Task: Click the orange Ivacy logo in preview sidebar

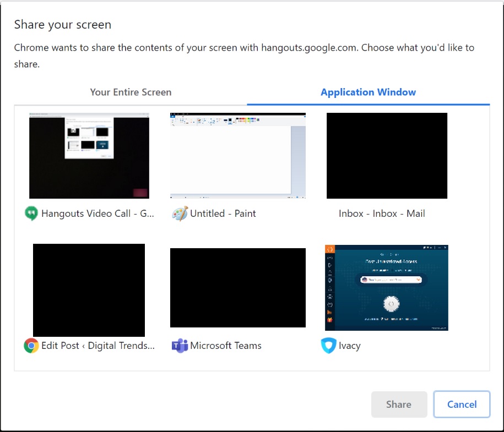Action: [x=328, y=250]
